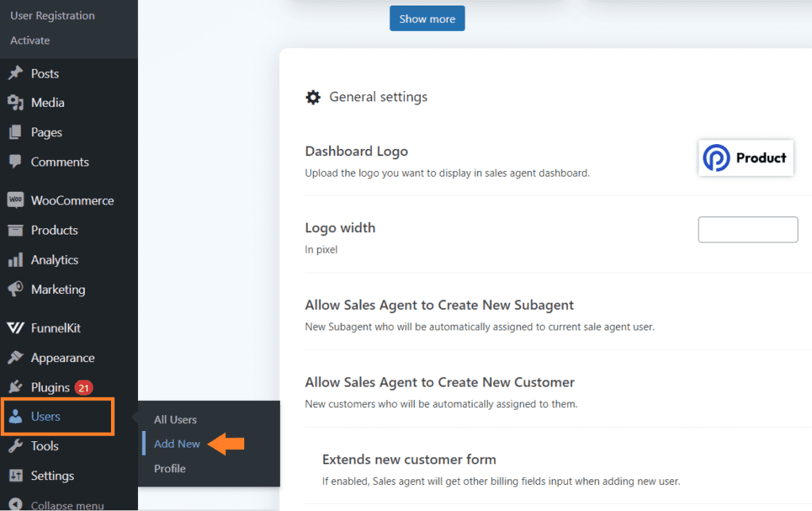This screenshot has width=812, height=511.
Task: Click the Plugins plug icon
Action: pyautogui.click(x=16, y=387)
